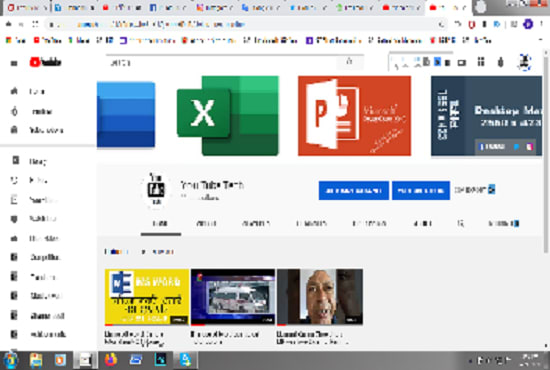Click the browser back arrow
The height and width of the screenshot is (370, 550).
point(8,24)
